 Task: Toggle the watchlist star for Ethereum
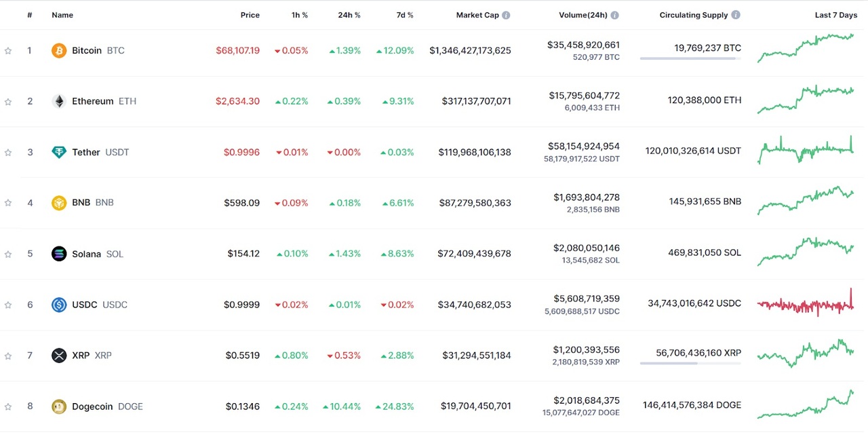point(8,102)
